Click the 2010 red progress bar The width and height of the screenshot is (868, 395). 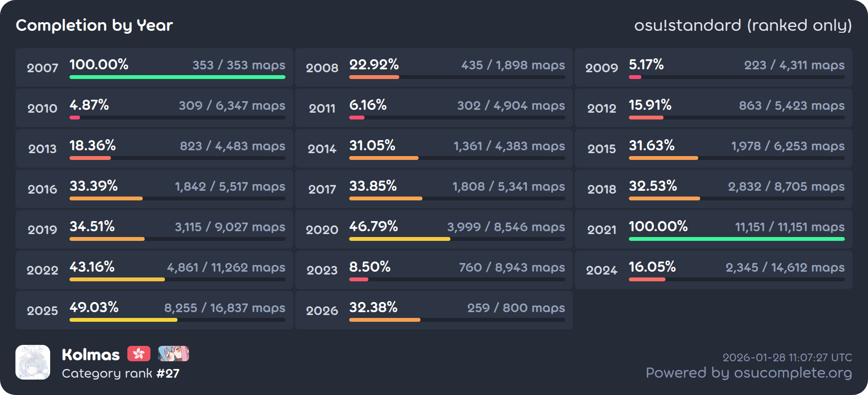pyautogui.click(x=75, y=118)
